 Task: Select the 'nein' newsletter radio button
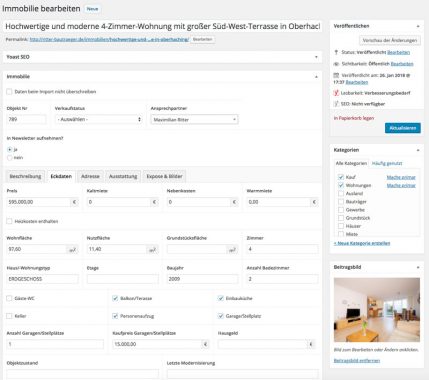[x=9, y=158]
